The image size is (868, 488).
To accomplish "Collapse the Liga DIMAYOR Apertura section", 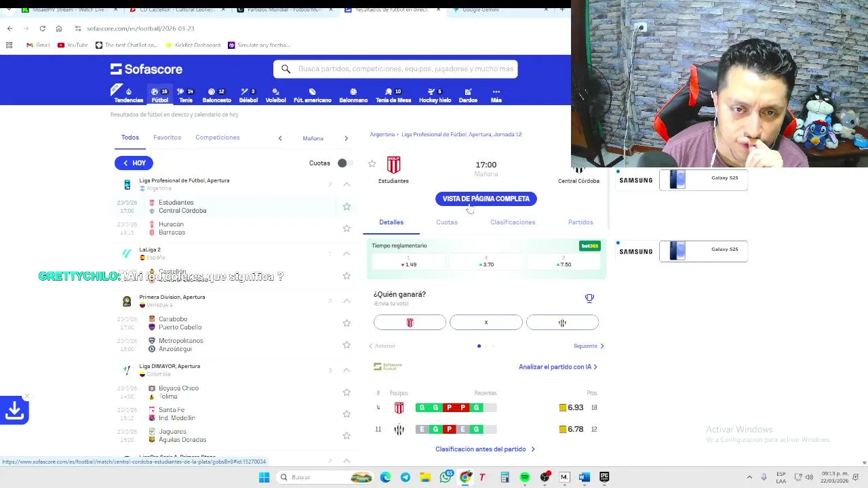I will [347, 370].
